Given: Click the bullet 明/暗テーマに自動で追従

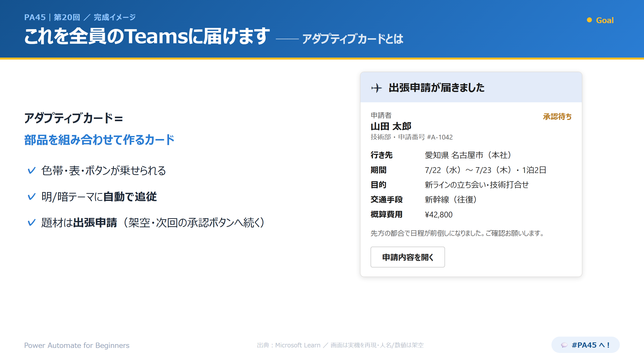Looking at the screenshot, I should pos(99,197).
